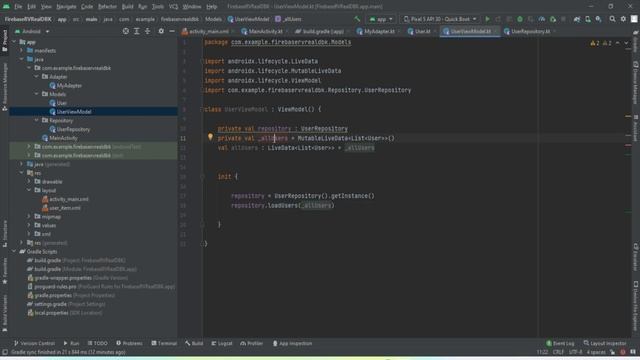Open Version Control tool window

tap(34, 343)
